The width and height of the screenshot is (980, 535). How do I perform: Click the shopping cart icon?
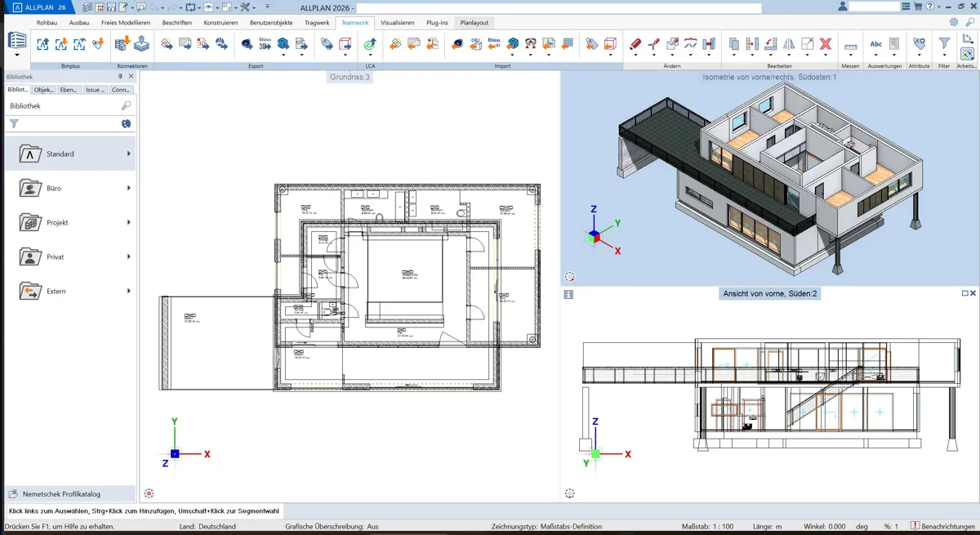coord(917,7)
